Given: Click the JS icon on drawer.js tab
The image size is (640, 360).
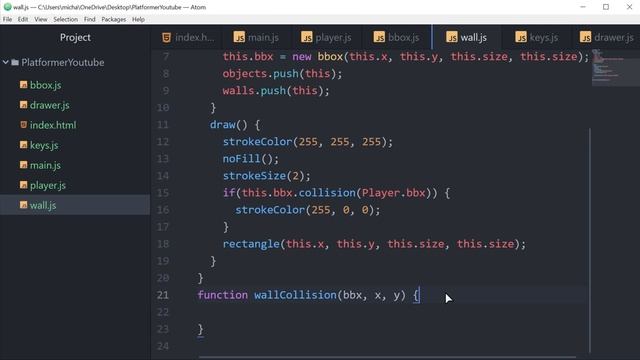Looking at the screenshot, I should (585, 37).
